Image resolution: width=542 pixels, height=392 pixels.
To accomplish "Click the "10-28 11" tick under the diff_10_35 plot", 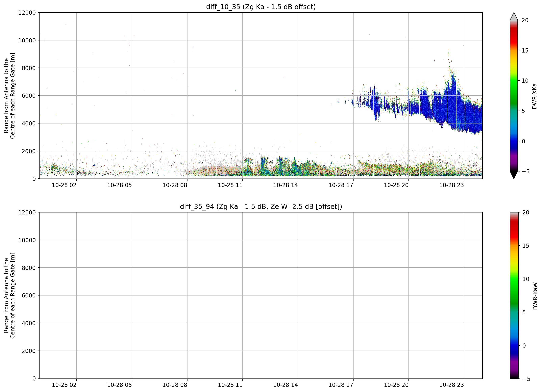I will click(230, 185).
